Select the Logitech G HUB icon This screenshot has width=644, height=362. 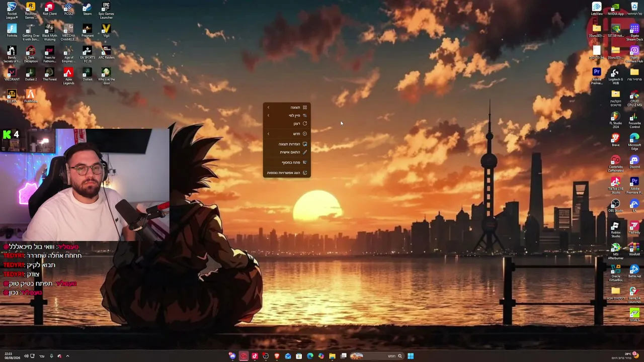[615, 76]
